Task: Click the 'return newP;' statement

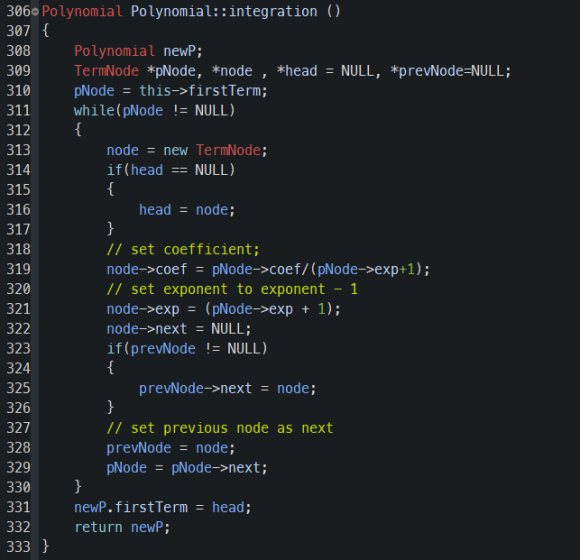Action: point(122,527)
